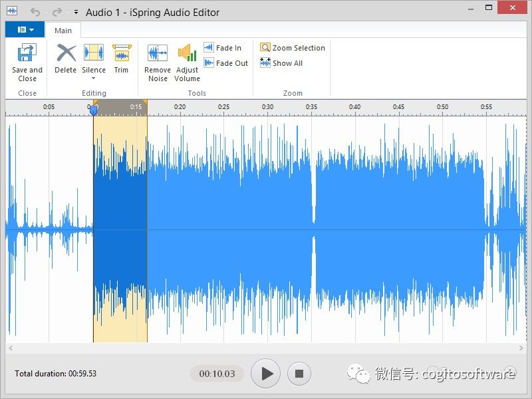
Task: Play the audio
Action: pyautogui.click(x=265, y=374)
